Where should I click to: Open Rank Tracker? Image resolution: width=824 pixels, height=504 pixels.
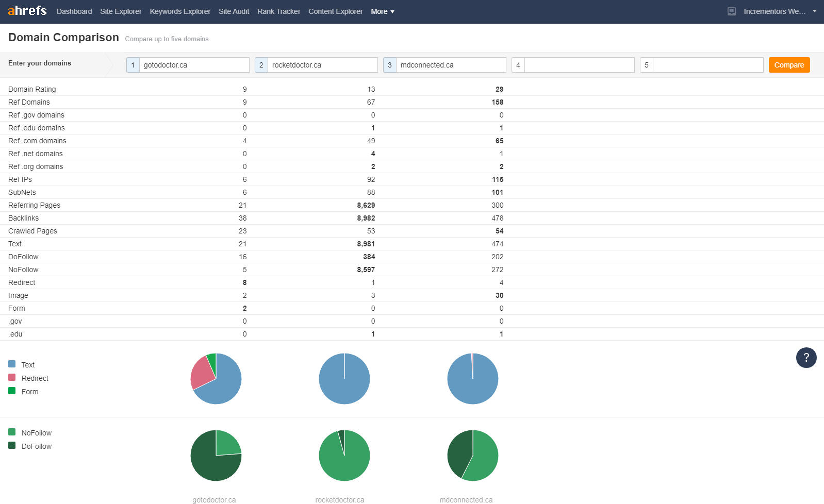tap(278, 11)
